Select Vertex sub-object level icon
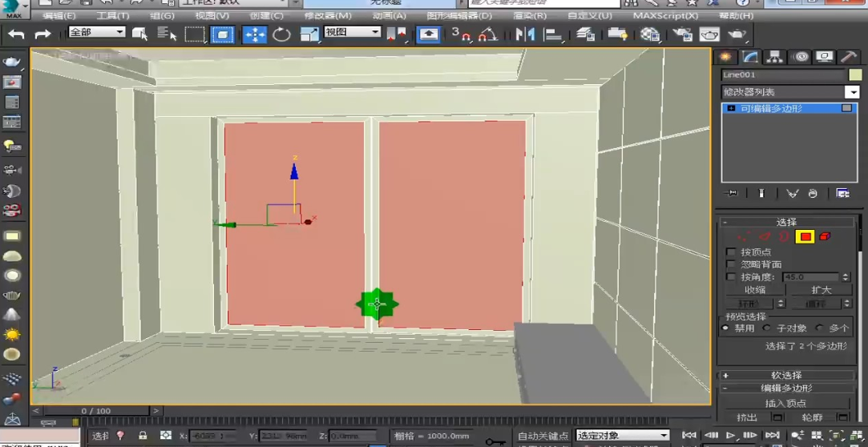 [x=744, y=237]
